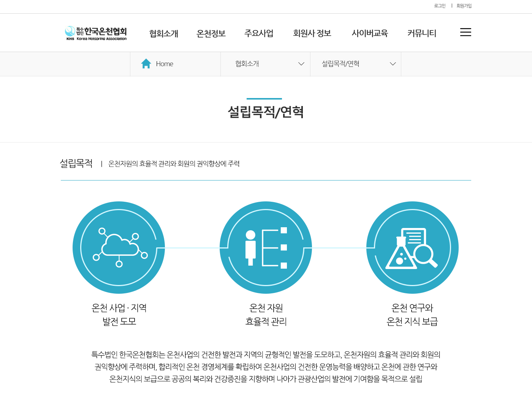Open the 회원사 정보 main menu
The width and height of the screenshot is (532, 410).
pos(312,33)
